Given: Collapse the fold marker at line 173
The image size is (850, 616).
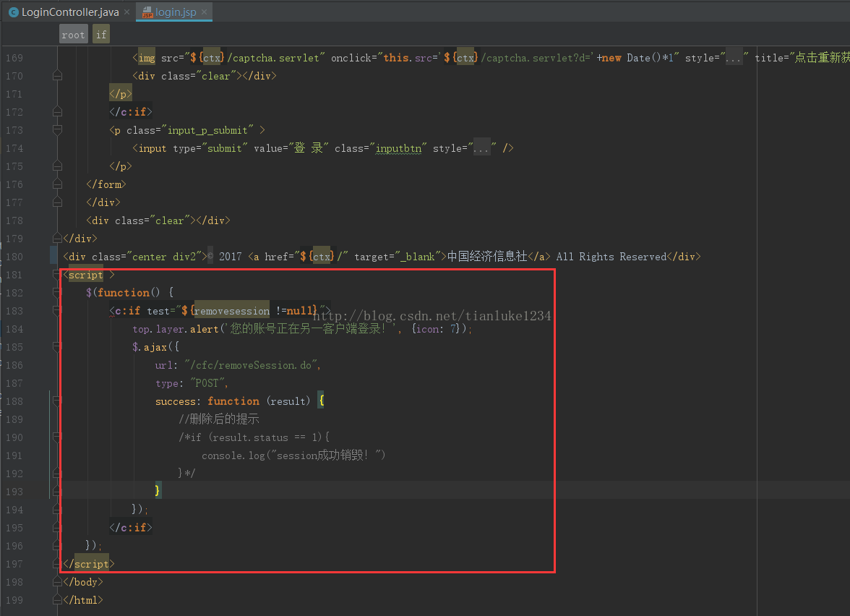Looking at the screenshot, I should tap(57, 129).
